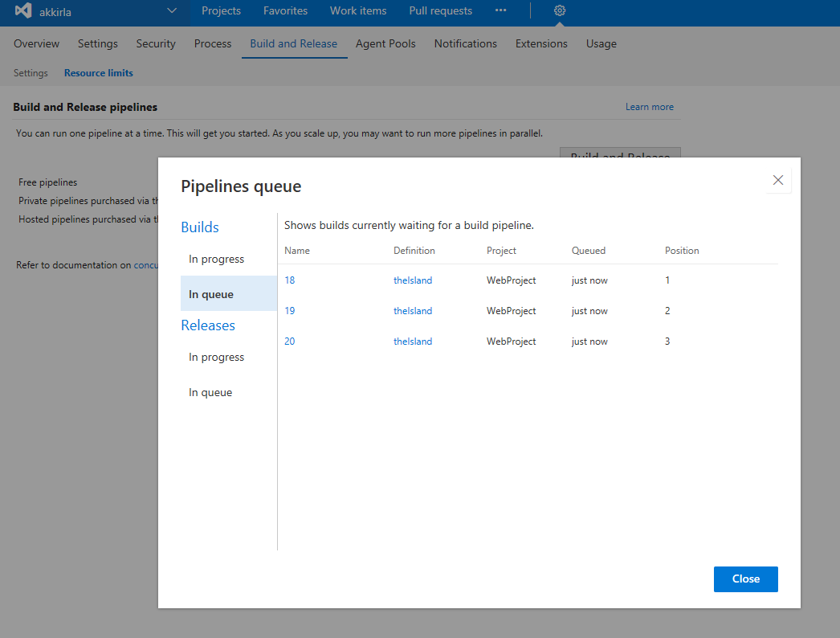The width and height of the screenshot is (840, 638).
Task: Click the concurrent documentation link
Action: pyautogui.click(x=145, y=265)
